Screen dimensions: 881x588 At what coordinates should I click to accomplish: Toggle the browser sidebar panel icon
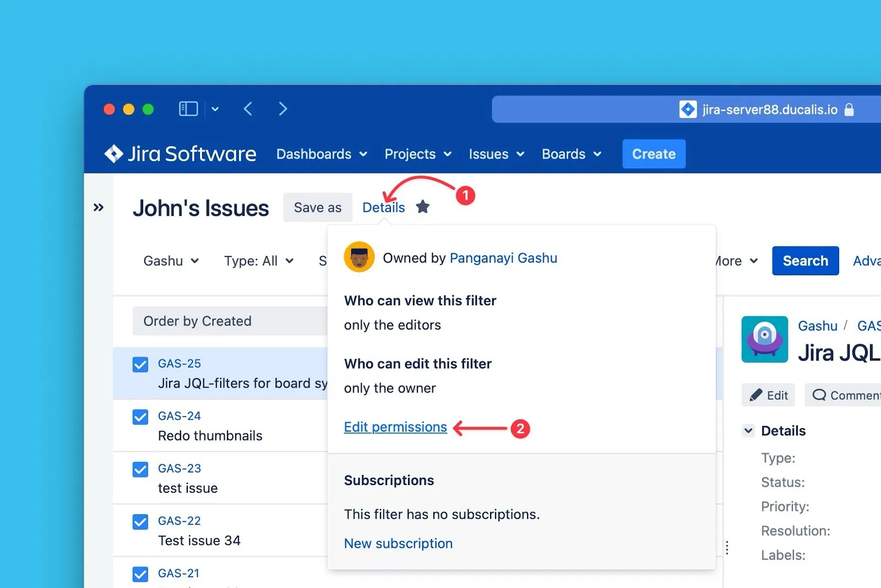click(x=188, y=109)
